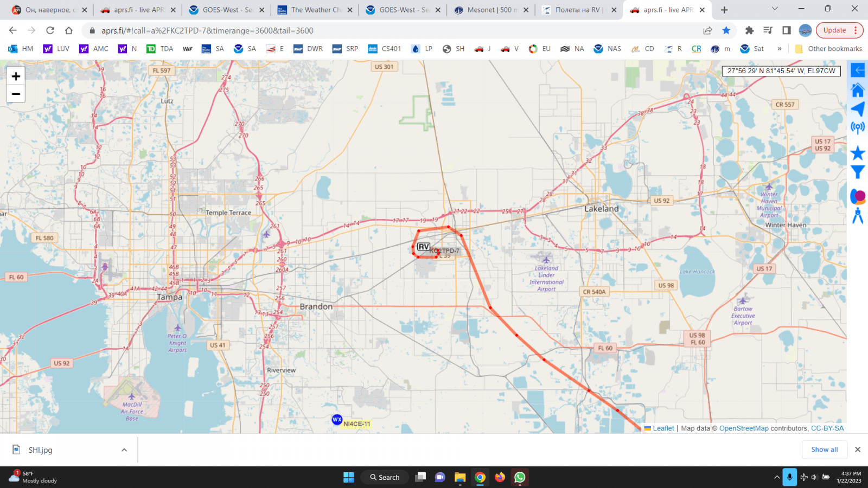The height and width of the screenshot is (488, 868).
Task: Zoom in the map with plus button
Action: point(16,76)
